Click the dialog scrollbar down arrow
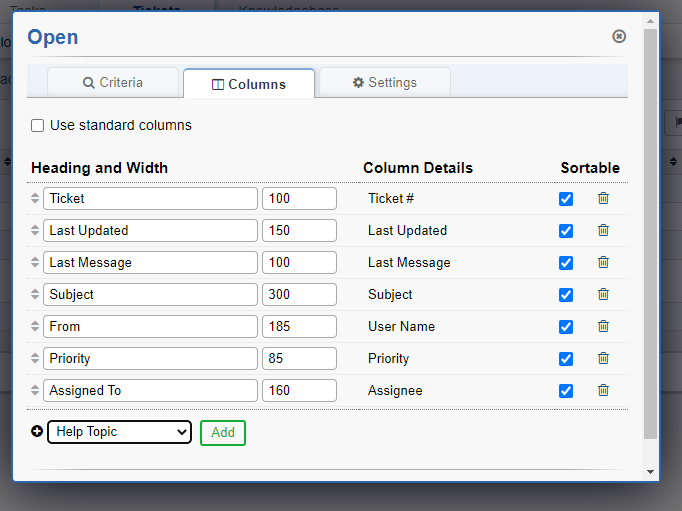Screen dimensions: 682x511 [650, 471]
